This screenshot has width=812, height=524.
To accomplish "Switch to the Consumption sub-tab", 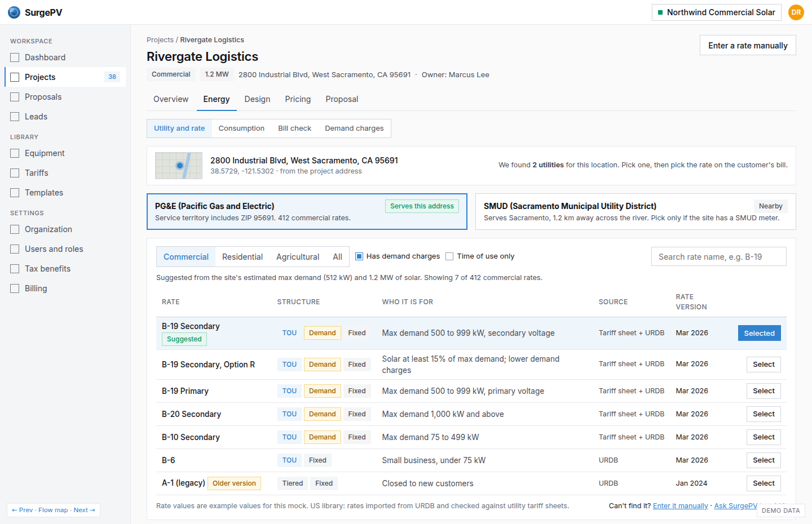I will (241, 128).
